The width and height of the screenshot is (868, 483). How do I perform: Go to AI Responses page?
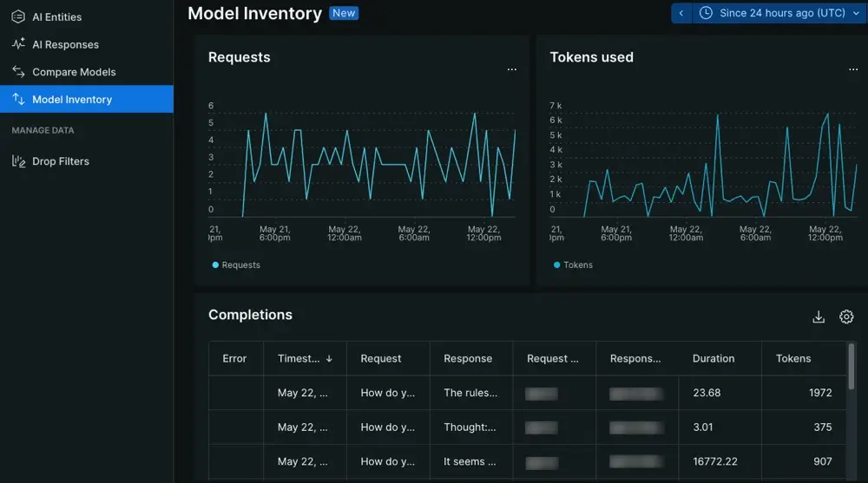(65, 44)
